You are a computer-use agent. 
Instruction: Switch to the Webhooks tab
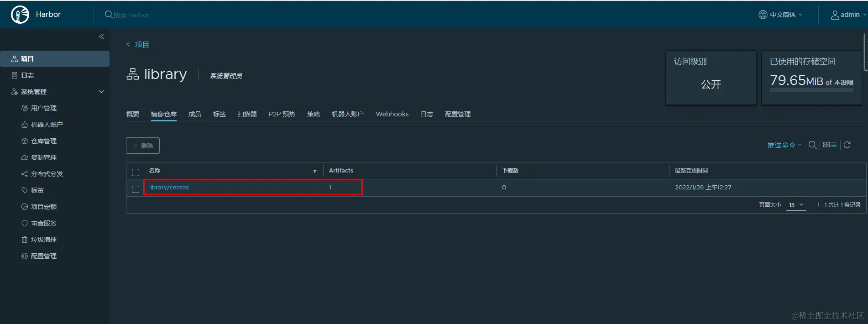pyautogui.click(x=392, y=114)
